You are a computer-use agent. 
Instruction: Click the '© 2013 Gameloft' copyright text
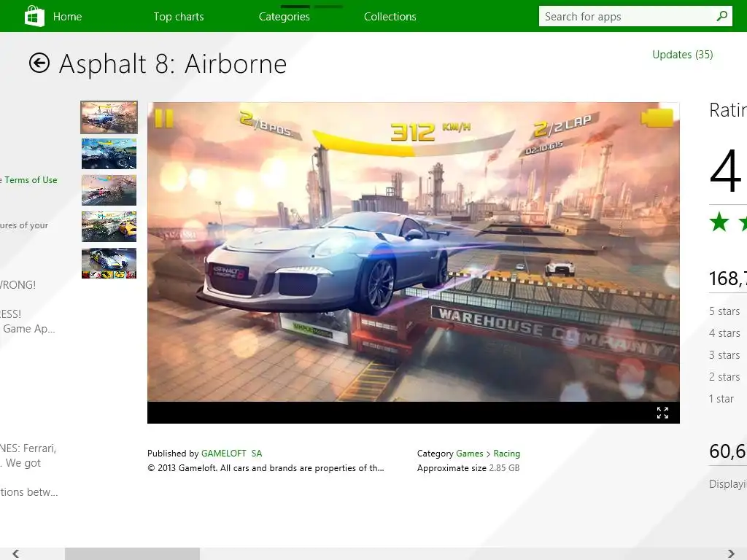pos(266,468)
